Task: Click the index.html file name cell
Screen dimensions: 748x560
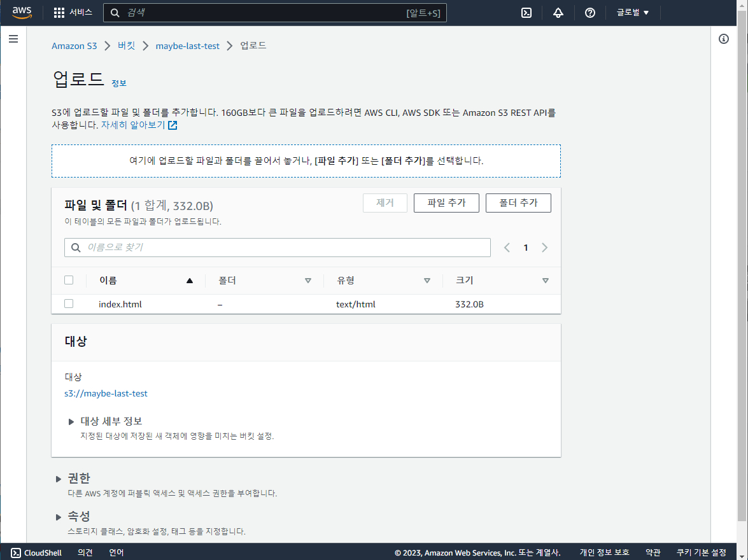Action: pos(120,304)
